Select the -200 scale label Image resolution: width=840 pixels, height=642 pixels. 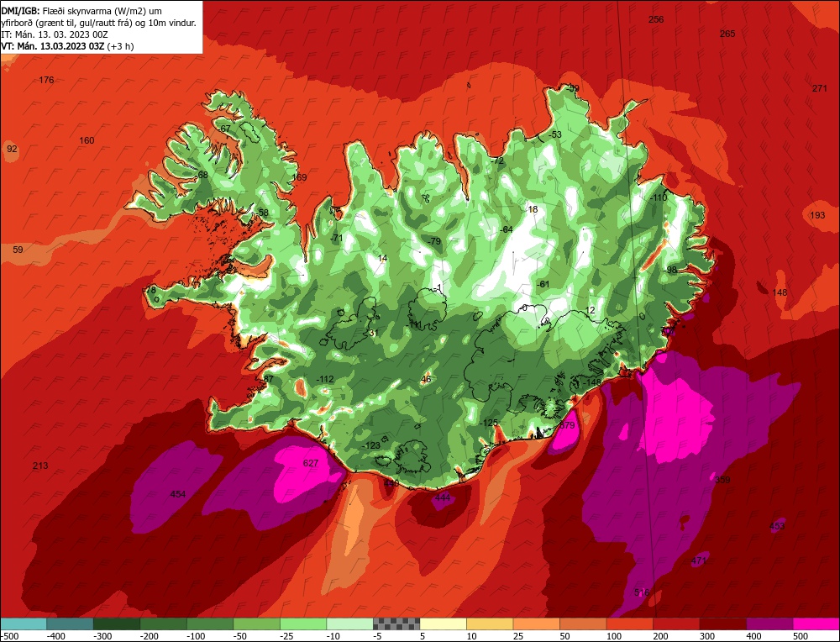click(150, 636)
